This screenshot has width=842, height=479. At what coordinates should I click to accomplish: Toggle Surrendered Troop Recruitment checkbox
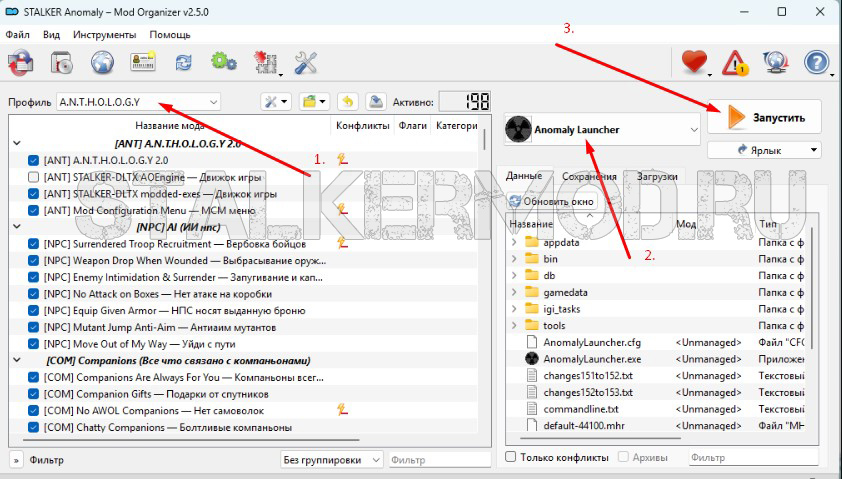pos(33,244)
